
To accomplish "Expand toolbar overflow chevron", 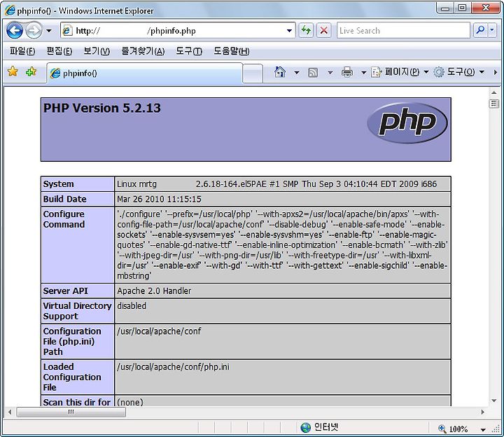I will coord(496,72).
